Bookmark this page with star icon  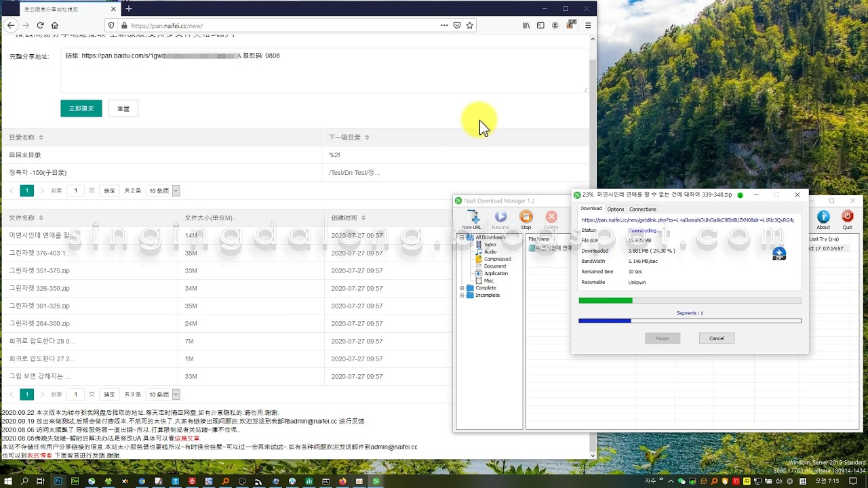pyautogui.click(x=469, y=25)
